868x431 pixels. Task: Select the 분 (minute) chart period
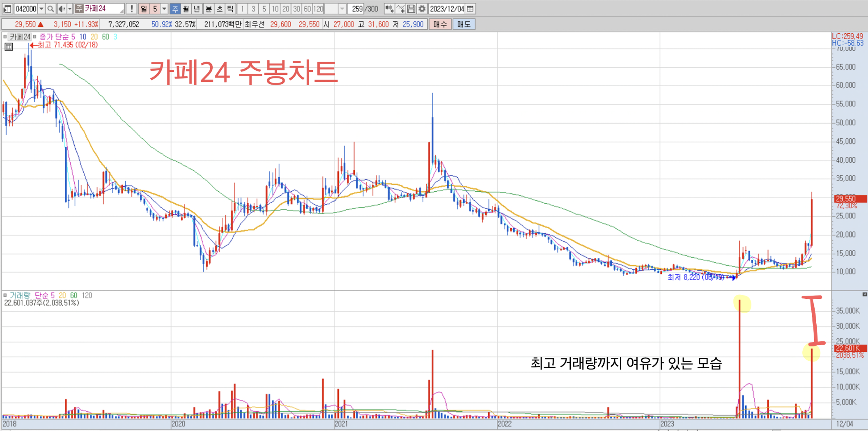[x=209, y=9]
